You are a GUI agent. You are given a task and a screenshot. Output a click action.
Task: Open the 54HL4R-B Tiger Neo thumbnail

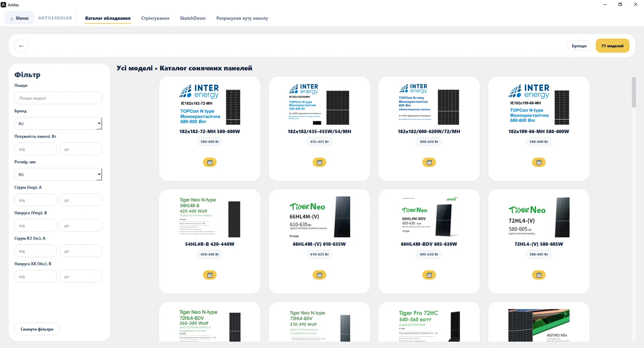click(x=210, y=217)
